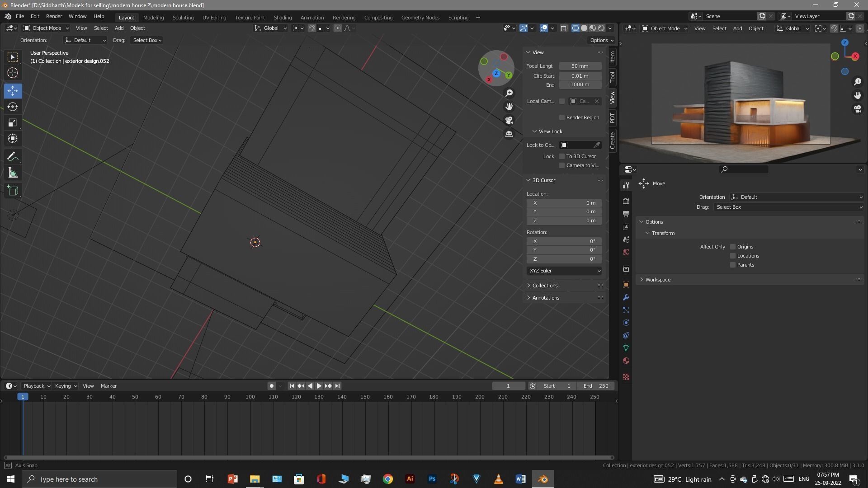Open the XYZ Euler rotation dropdown
The height and width of the screenshot is (488, 868).
coord(564,271)
